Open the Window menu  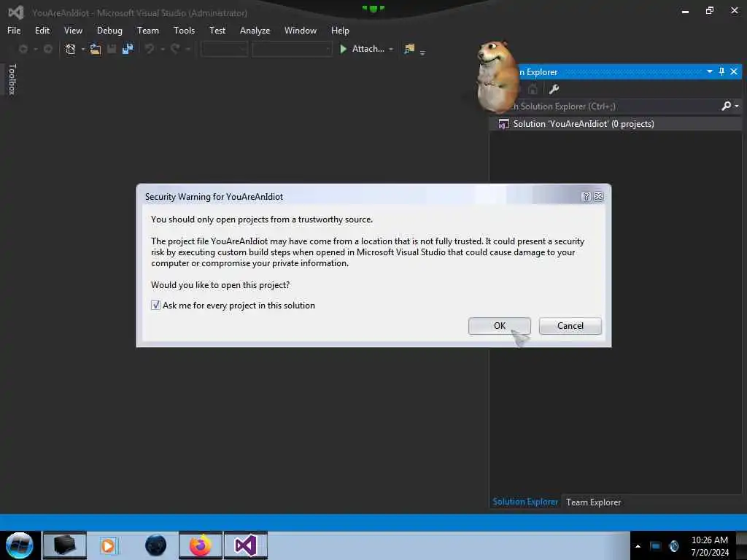[x=300, y=31]
